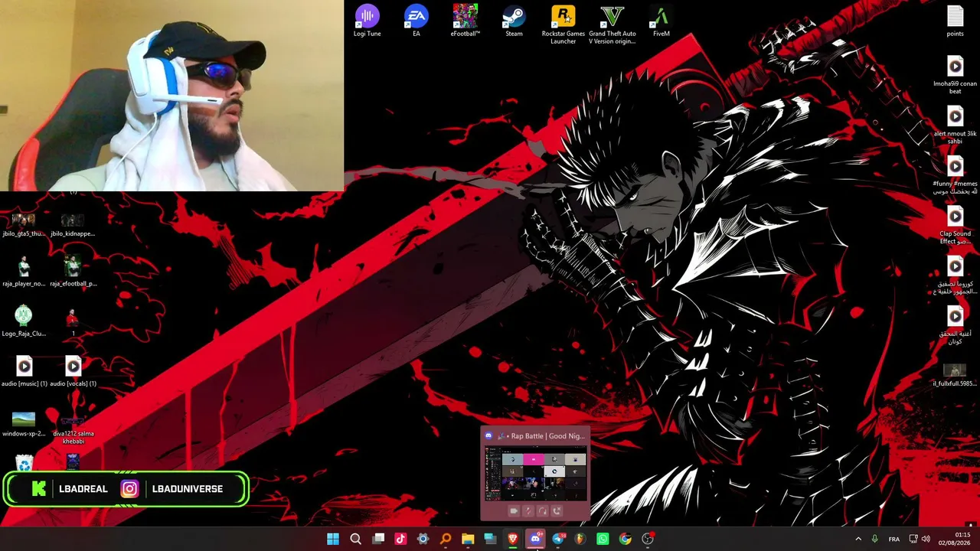The image size is (980, 551).
Task: Click the green microphone tray indicator
Action: pos(874,540)
